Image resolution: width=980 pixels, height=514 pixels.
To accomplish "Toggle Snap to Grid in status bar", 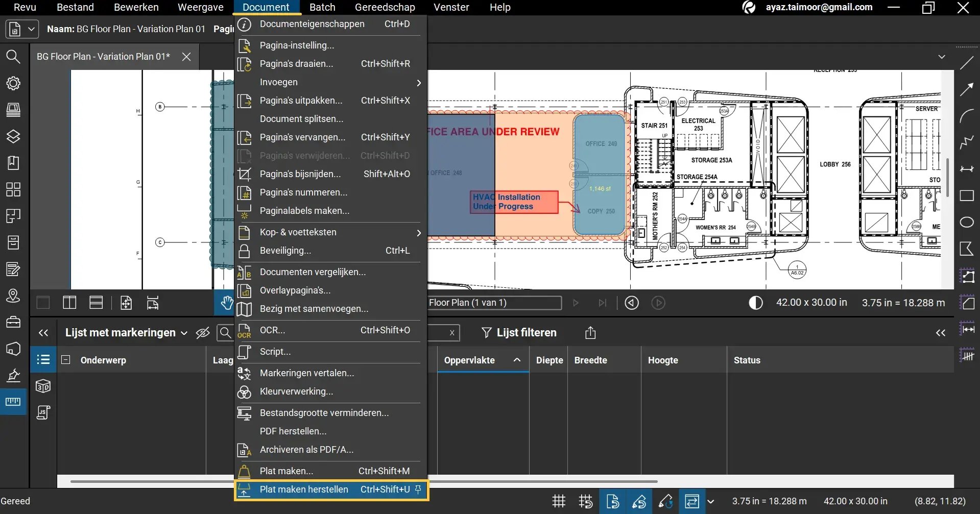I will (586, 501).
